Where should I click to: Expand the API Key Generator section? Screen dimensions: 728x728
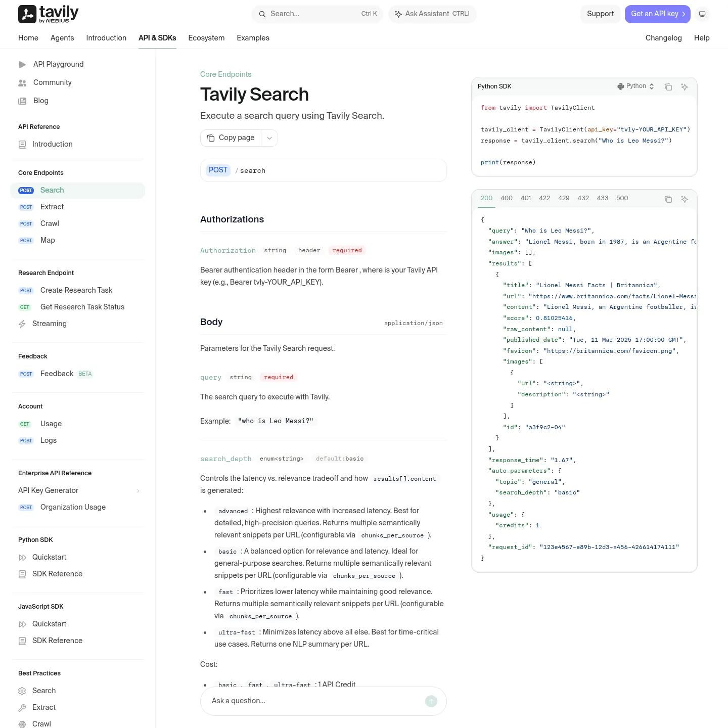click(x=77, y=490)
